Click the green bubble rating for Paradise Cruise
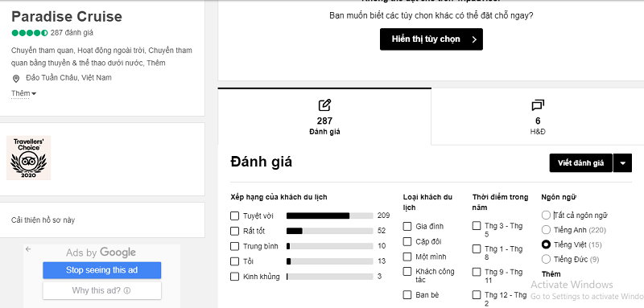644x308 pixels. [30, 33]
